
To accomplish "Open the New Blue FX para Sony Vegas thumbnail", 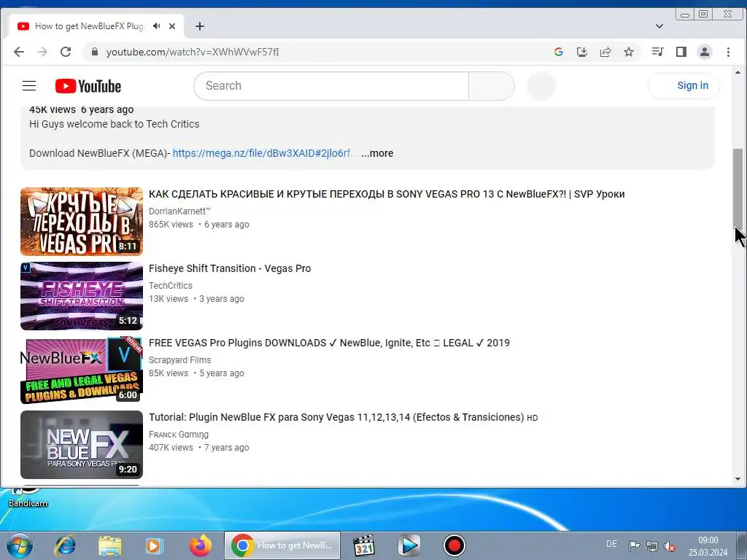I will (82, 444).
